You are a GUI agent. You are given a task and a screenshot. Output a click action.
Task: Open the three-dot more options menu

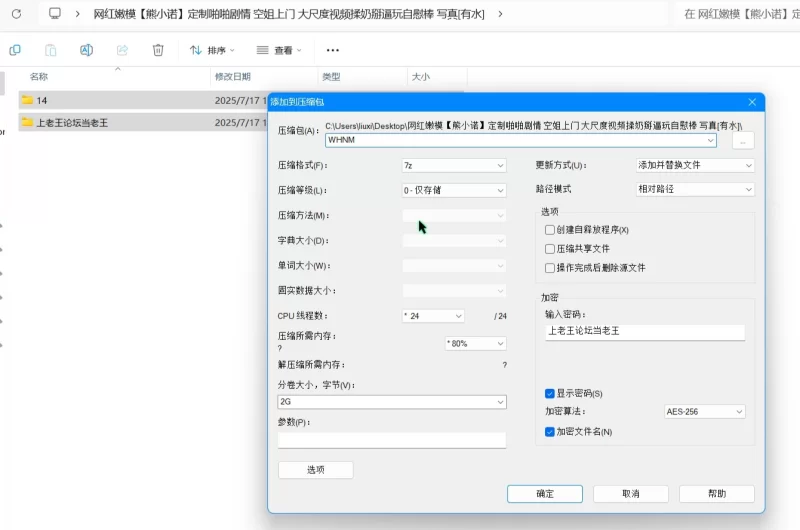click(x=333, y=50)
